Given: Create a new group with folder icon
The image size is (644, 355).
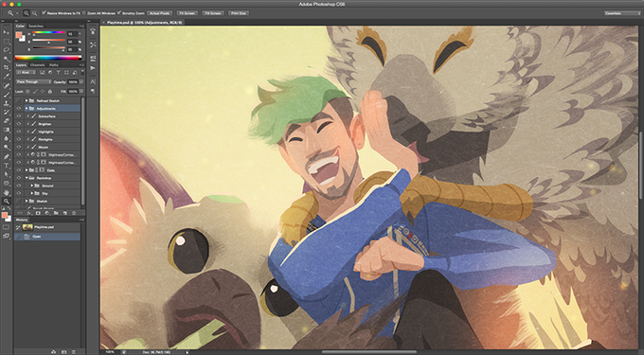Looking at the screenshot, I should 56,213.
